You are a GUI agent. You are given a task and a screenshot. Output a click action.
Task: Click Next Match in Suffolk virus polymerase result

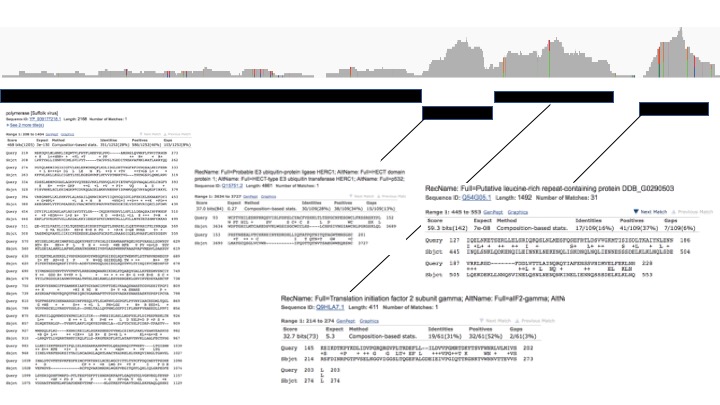[151, 132]
